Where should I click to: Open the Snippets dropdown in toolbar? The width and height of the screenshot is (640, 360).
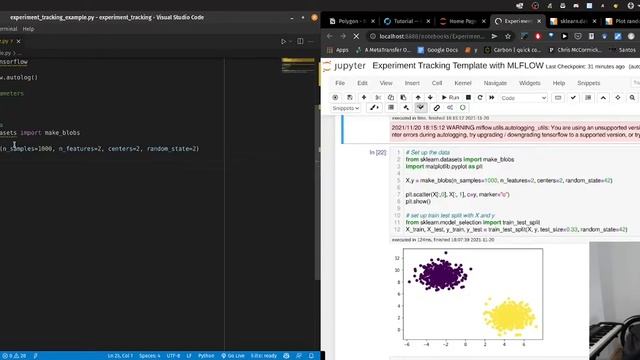tap(346, 108)
